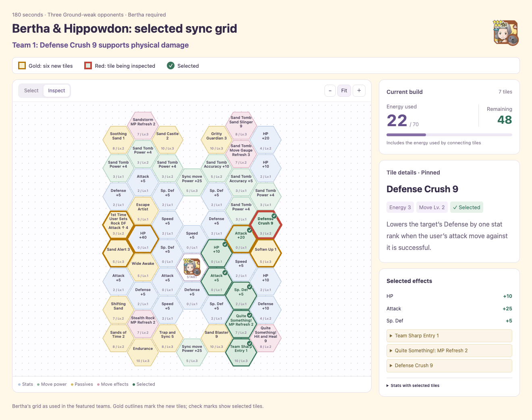Click the Wide Awake hex tile
This screenshot has width=532, height=420.
(x=143, y=268)
